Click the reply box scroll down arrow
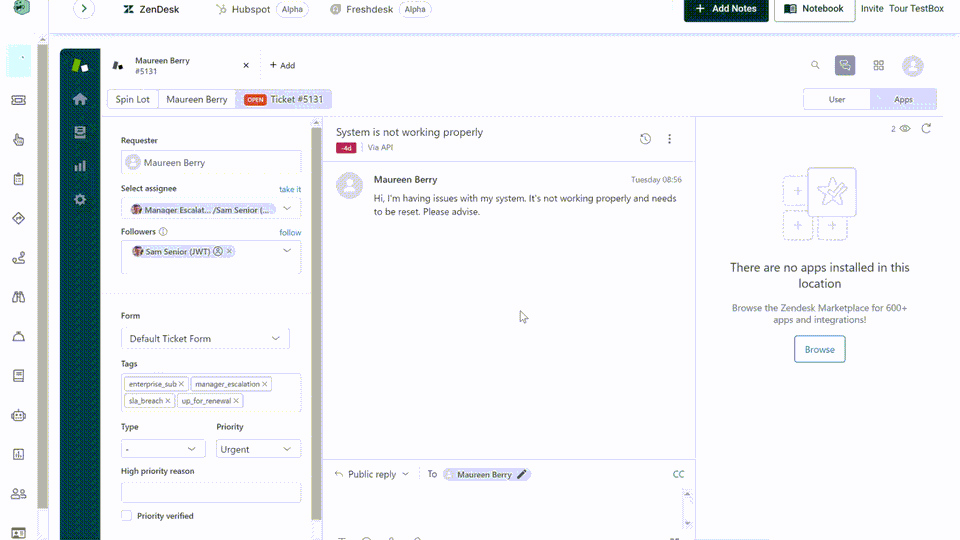The width and height of the screenshot is (960, 540). (x=688, y=523)
